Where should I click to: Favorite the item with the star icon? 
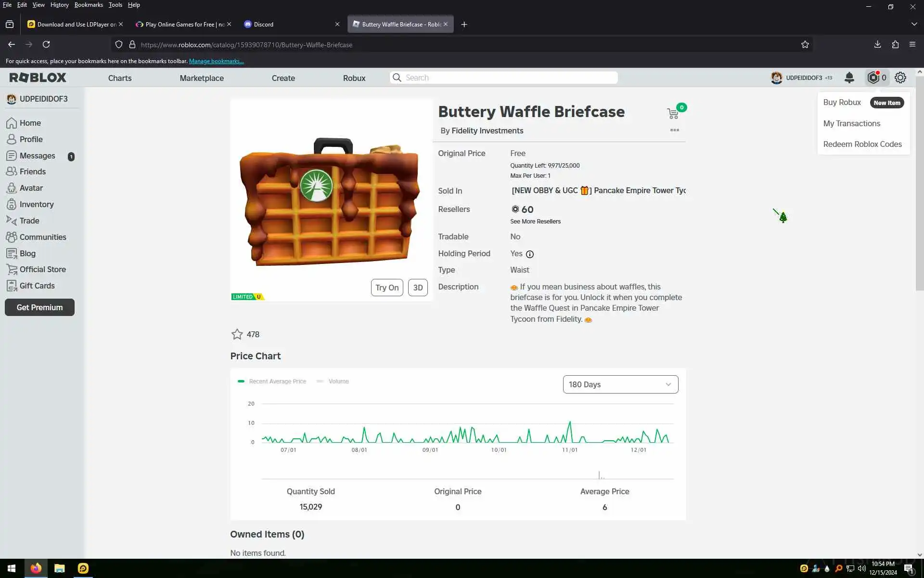[x=237, y=334]
